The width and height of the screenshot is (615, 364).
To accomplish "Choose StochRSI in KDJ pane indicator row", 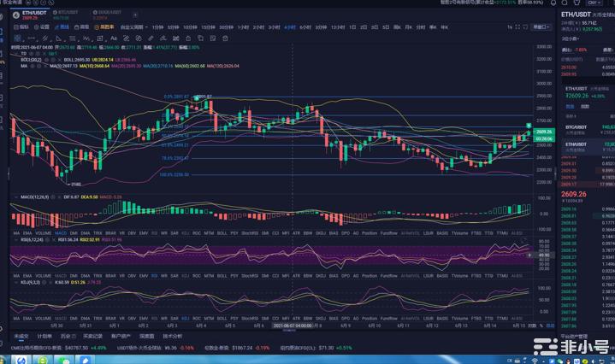I will (250, 319).
